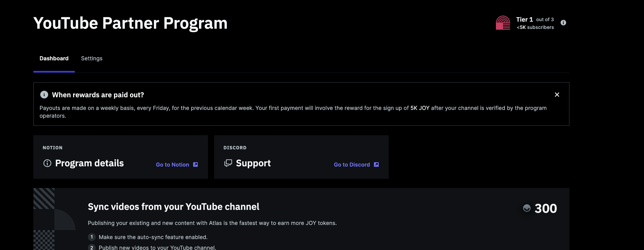Viewport: 644px width, 250px height.
Task: Click the step 2 numbered badge
Action: (92, 247)
